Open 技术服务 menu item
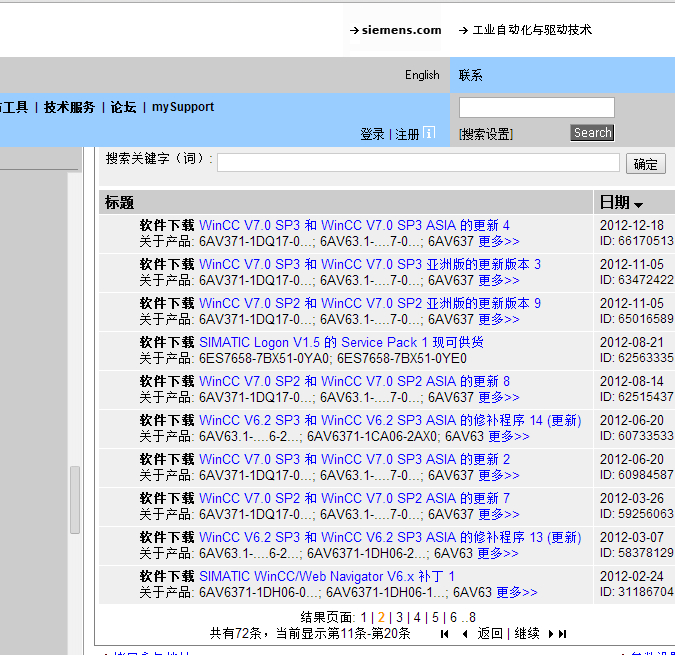 point(69,107)
